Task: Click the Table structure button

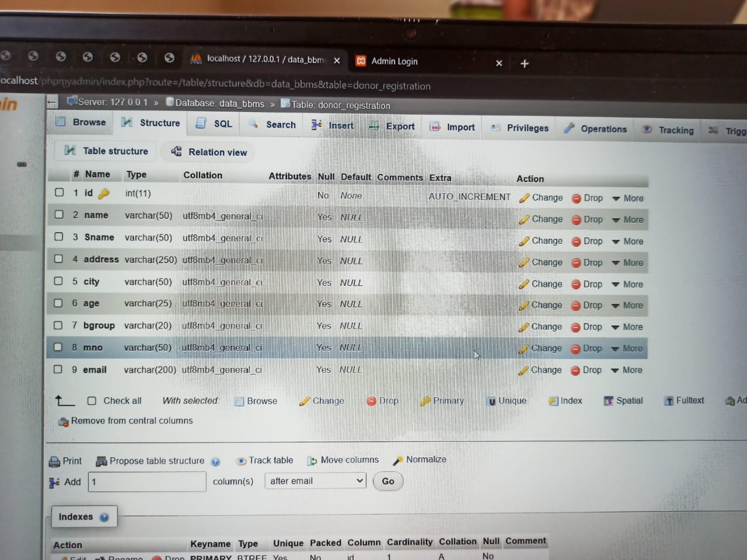Action: pyautogui.click(x=106, y=150)
